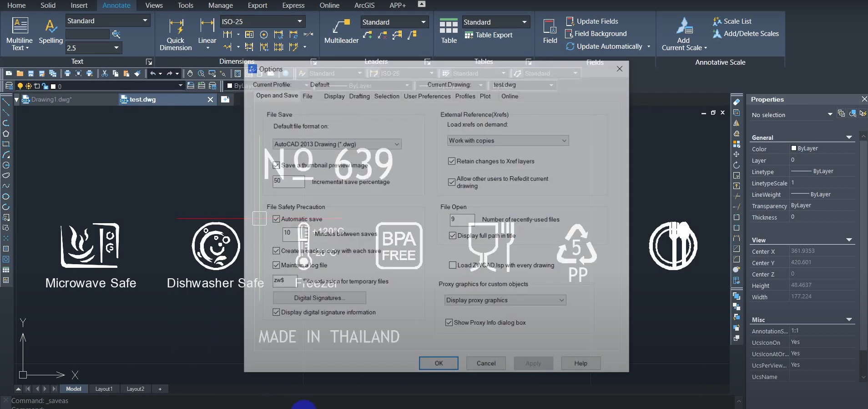Run the Spelling check tool
Image resolution: width=868 pixels, height=409 pixels.
pyautogui.click(x=50, y=32)
